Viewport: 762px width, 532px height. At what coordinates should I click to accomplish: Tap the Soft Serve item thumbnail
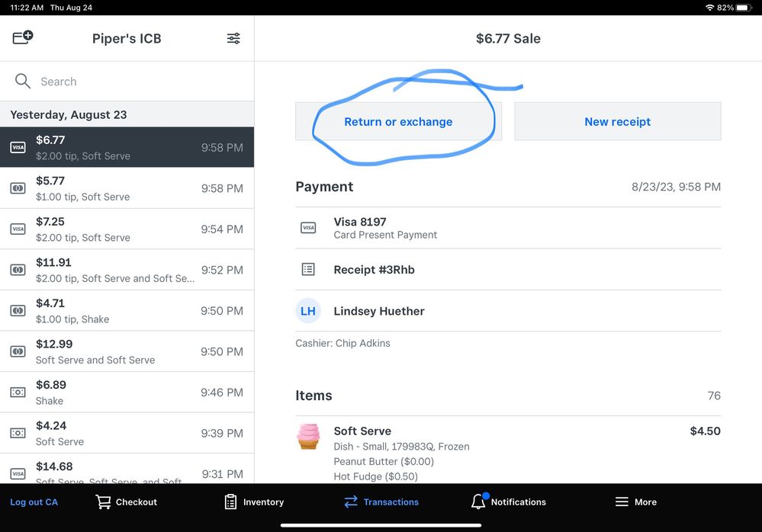pyautogui.click(x=308, y=437)
